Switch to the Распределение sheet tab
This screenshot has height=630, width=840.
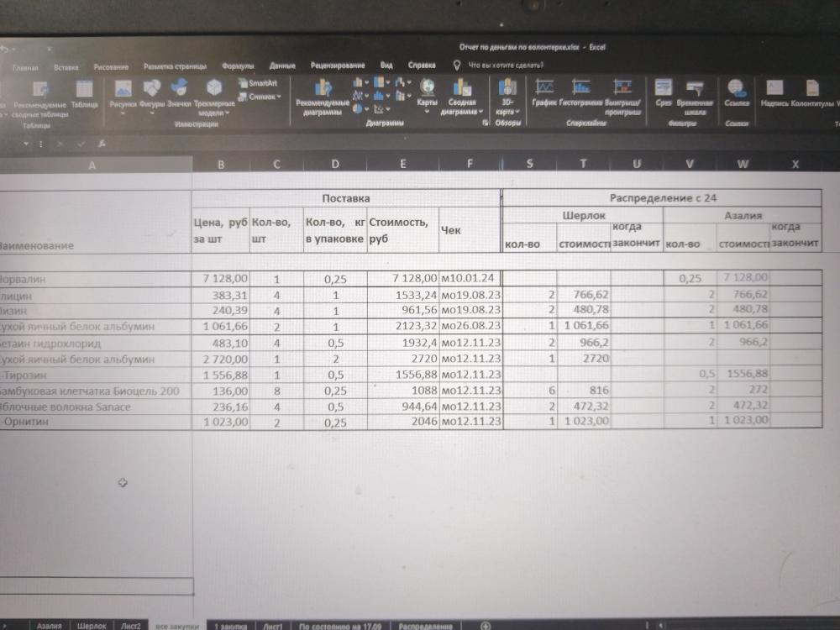pyautogui.click(x=425, y=627)
